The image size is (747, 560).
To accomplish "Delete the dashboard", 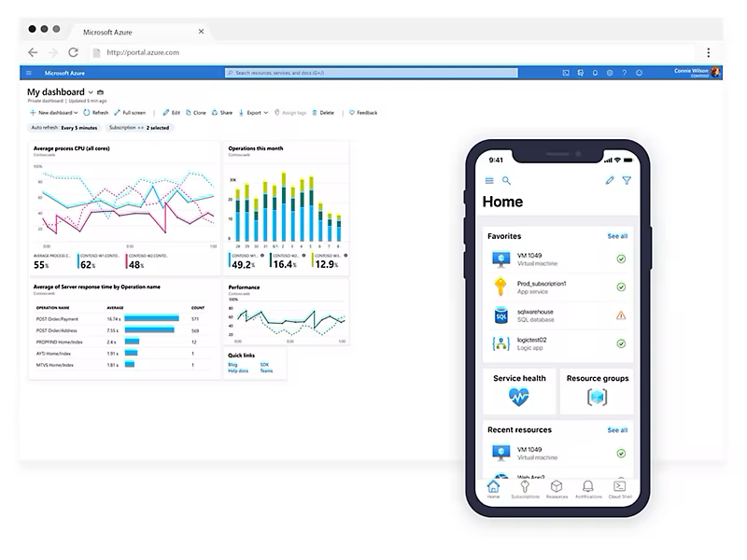I will [323, 113].
